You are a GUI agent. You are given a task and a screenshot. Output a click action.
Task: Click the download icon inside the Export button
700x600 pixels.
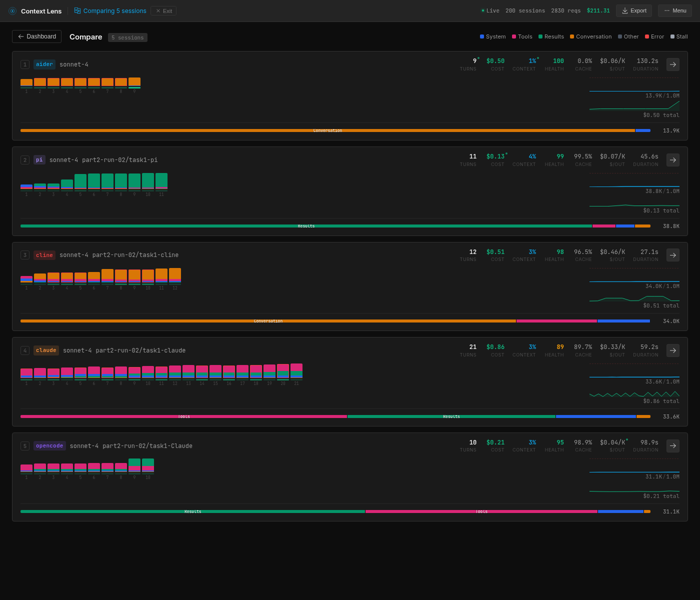point(624,10)
